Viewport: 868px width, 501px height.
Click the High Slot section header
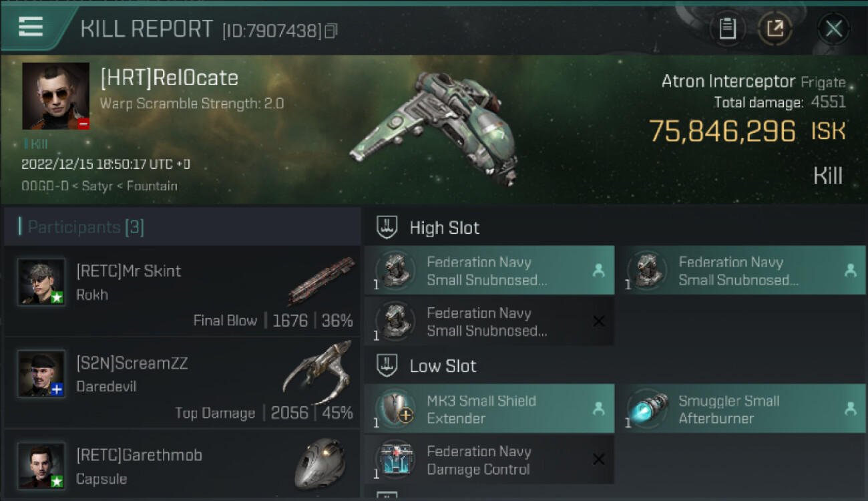pos(444,228)
